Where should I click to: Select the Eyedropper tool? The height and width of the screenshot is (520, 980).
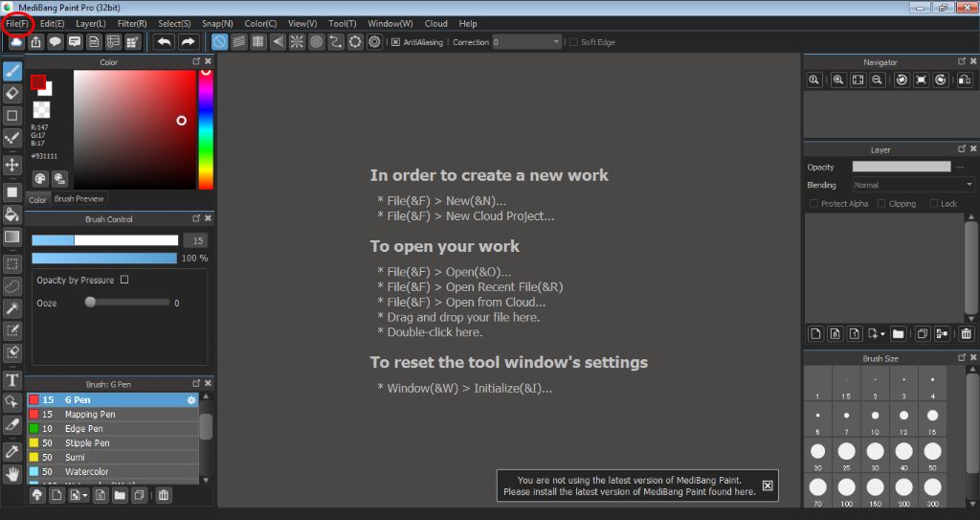click(11, 450)
